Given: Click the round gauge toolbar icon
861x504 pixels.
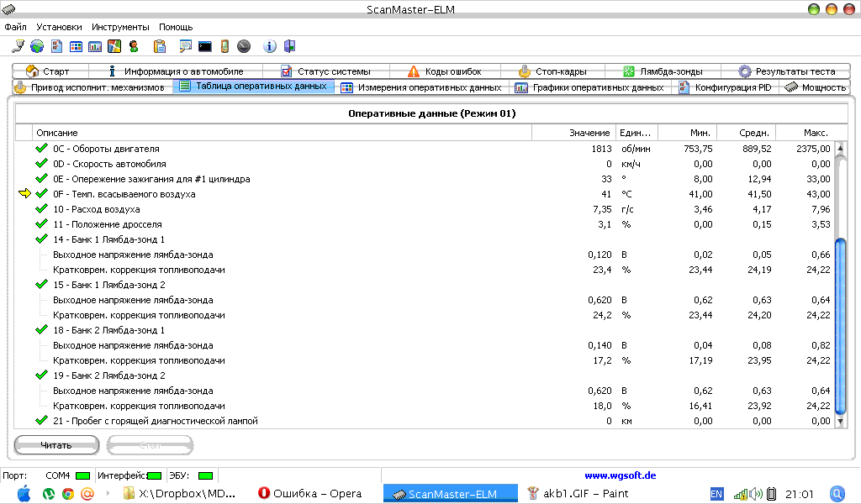Looking at the screenshot, I should (244, 46).
